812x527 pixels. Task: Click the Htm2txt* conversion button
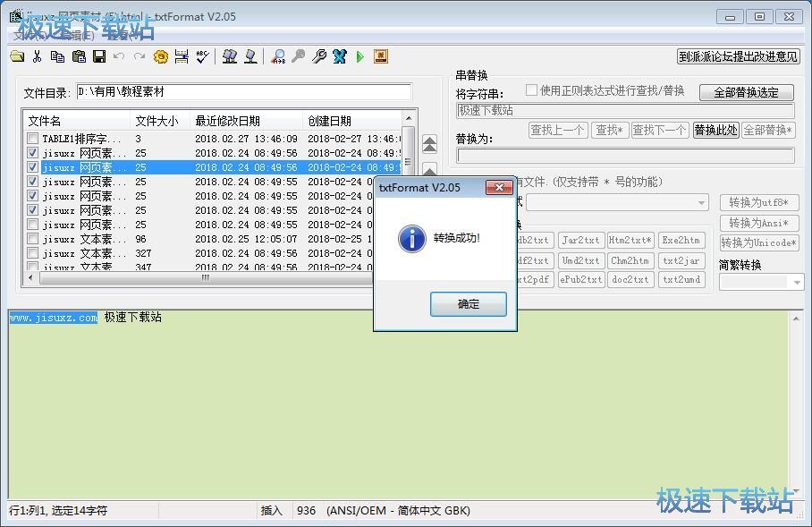[630, 241]
